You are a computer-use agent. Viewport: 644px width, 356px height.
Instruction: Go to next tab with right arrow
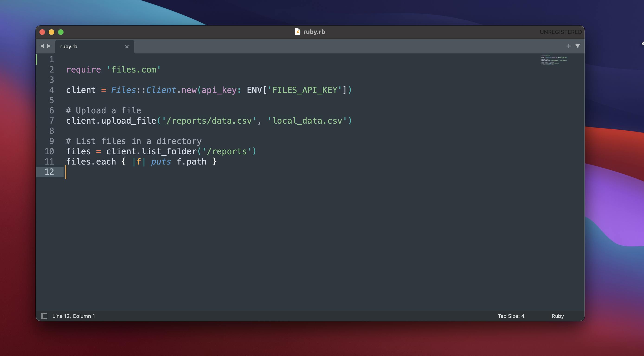click(49, 46)
